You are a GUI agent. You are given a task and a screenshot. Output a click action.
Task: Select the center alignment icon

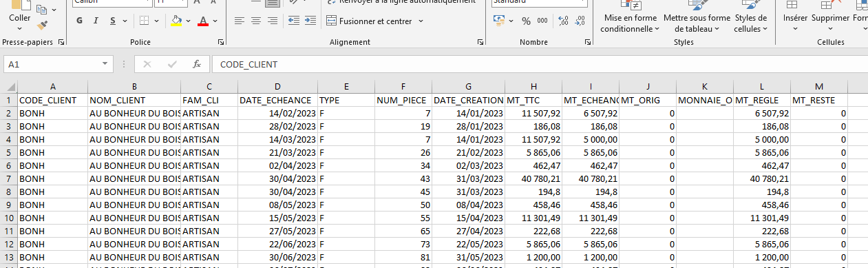pos(255,21)
